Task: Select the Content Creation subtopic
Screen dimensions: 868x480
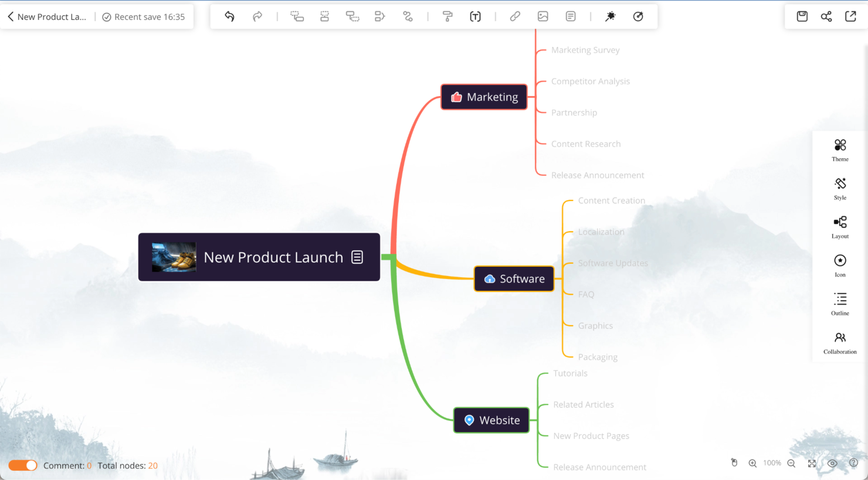Action: click(x=612, y=200)
